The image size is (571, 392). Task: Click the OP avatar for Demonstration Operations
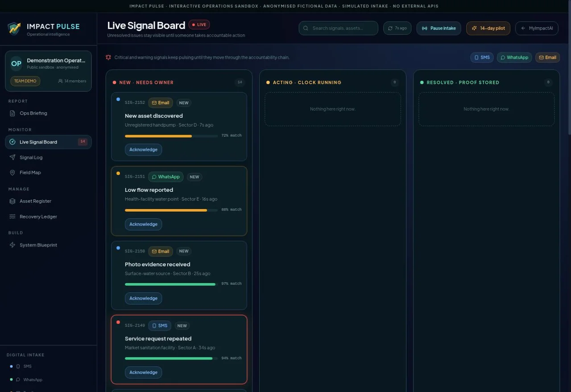coord(16,63)
